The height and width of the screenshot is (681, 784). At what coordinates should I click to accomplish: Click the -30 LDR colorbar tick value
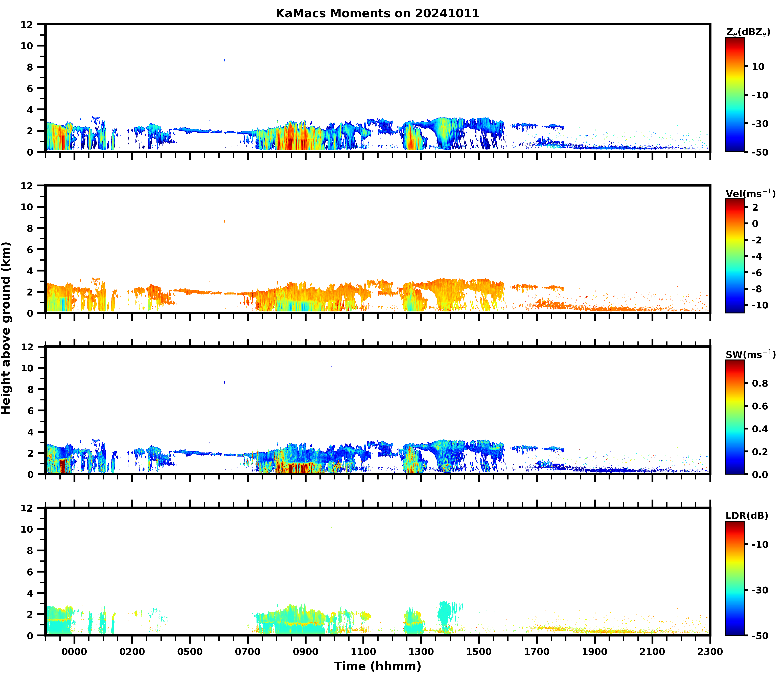coord(760,590)
